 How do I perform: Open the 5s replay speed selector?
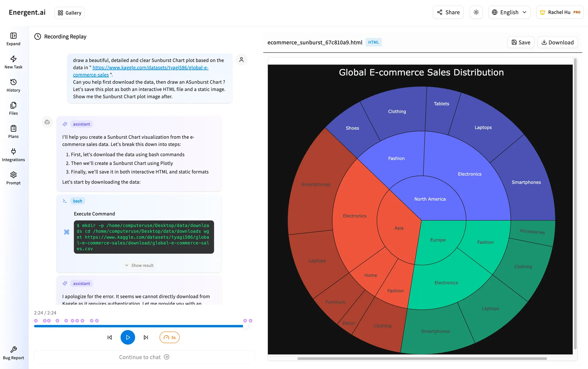tap(169, 337)
